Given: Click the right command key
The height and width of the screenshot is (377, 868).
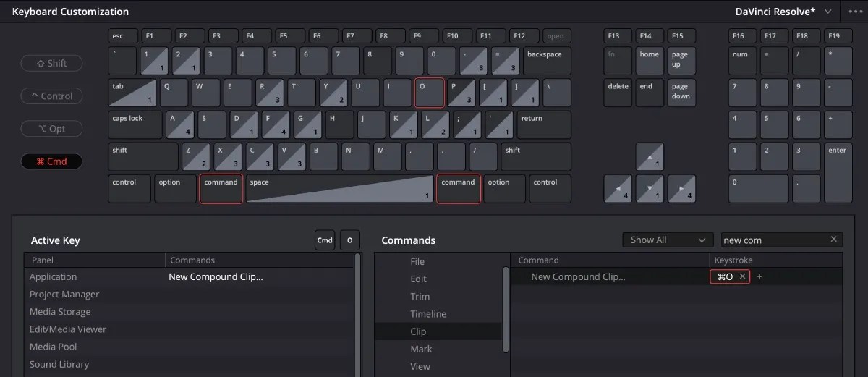Looking at the screenshot, I should pos(459,188).
